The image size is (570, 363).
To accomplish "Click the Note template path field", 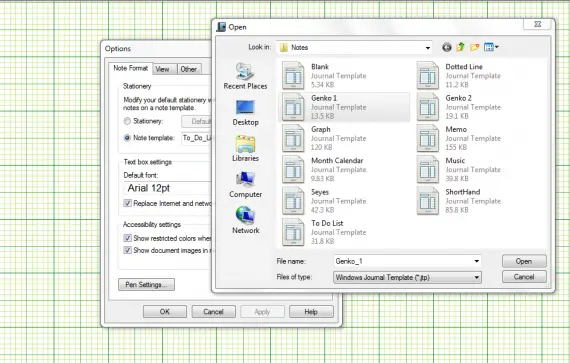I will point(197,138).
